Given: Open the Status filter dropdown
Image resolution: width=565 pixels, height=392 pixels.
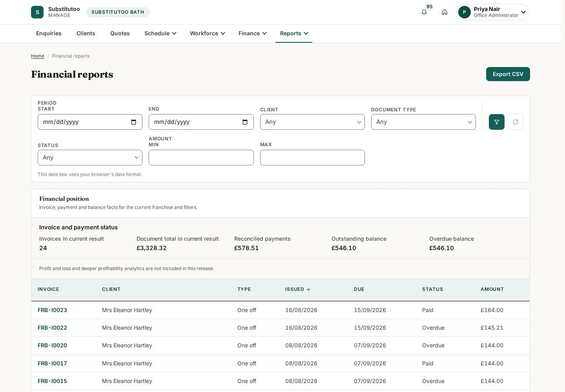Looking at the screenshot, I should 90,158.
